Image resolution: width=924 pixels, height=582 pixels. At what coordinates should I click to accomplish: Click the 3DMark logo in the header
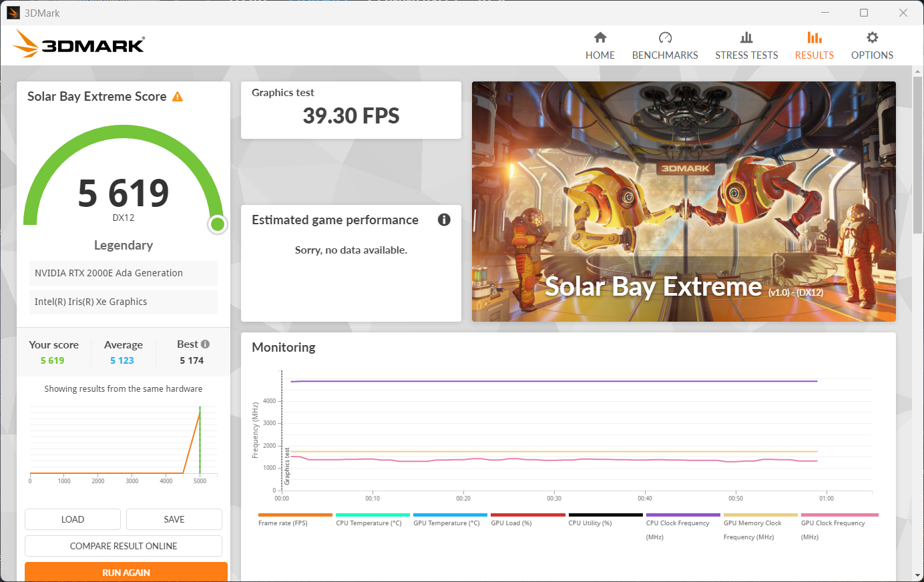[79, 44]
